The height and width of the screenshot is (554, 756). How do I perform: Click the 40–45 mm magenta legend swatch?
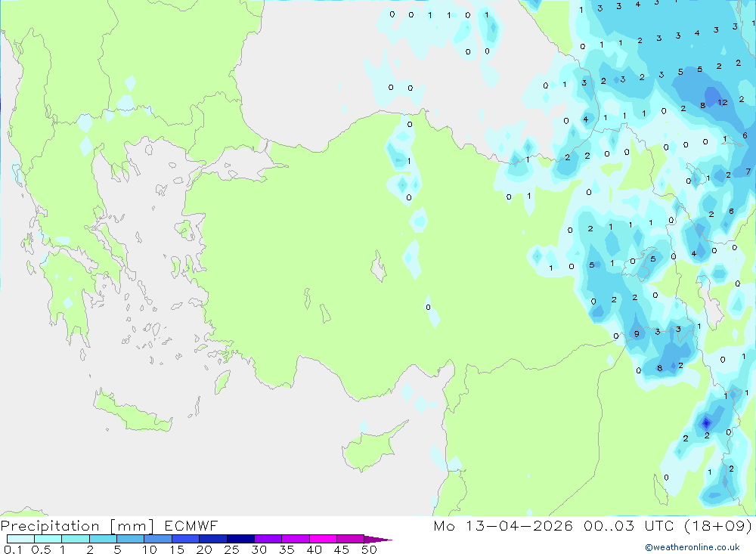[x=323, y=539]
